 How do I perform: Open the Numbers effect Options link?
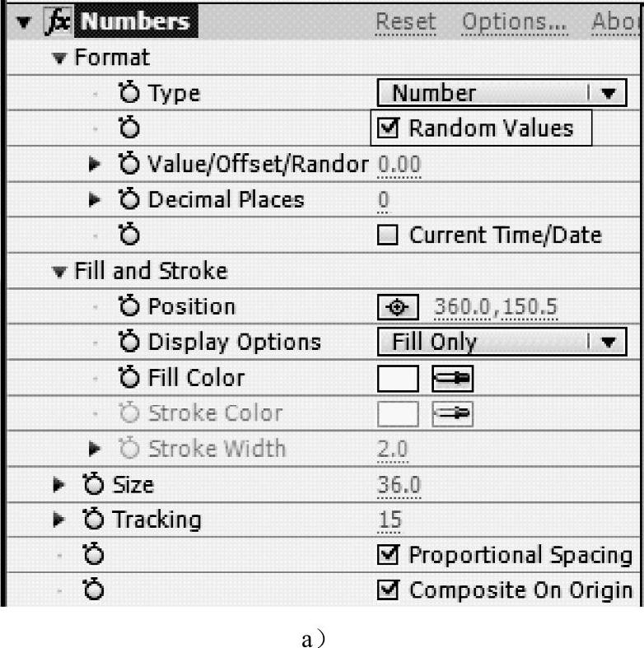514,22
